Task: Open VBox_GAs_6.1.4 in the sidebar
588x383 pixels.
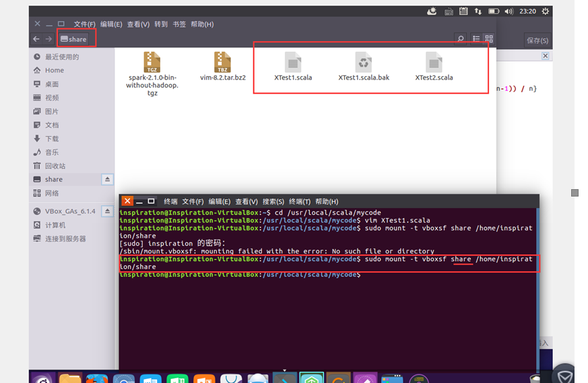Action: (x=65, y=211)
